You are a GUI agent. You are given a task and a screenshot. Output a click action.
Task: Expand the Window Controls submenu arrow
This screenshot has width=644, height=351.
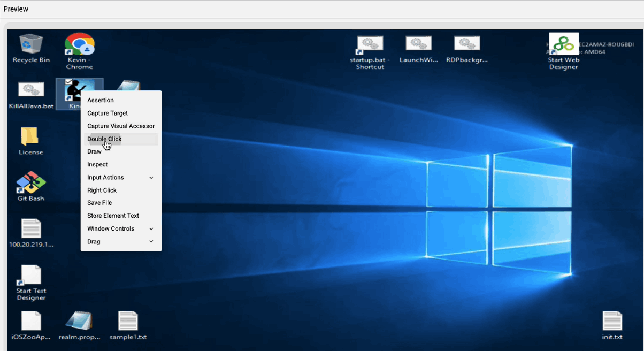151,229
